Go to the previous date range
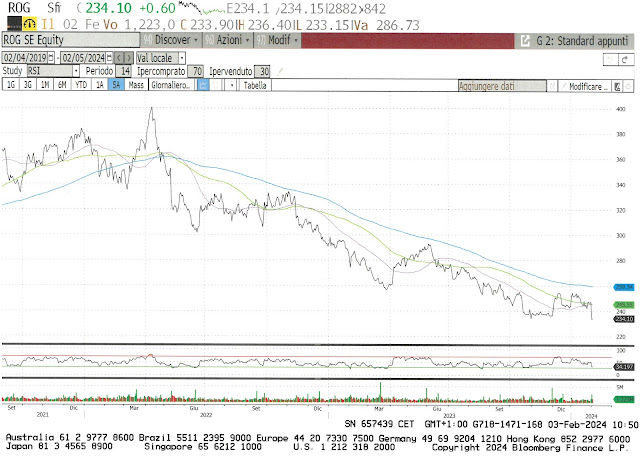The height and width of the screenshot is (456, 640). [118, 58]
